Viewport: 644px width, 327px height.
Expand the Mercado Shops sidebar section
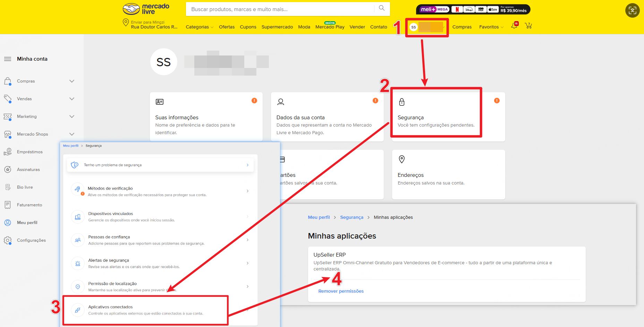point(72,134)
